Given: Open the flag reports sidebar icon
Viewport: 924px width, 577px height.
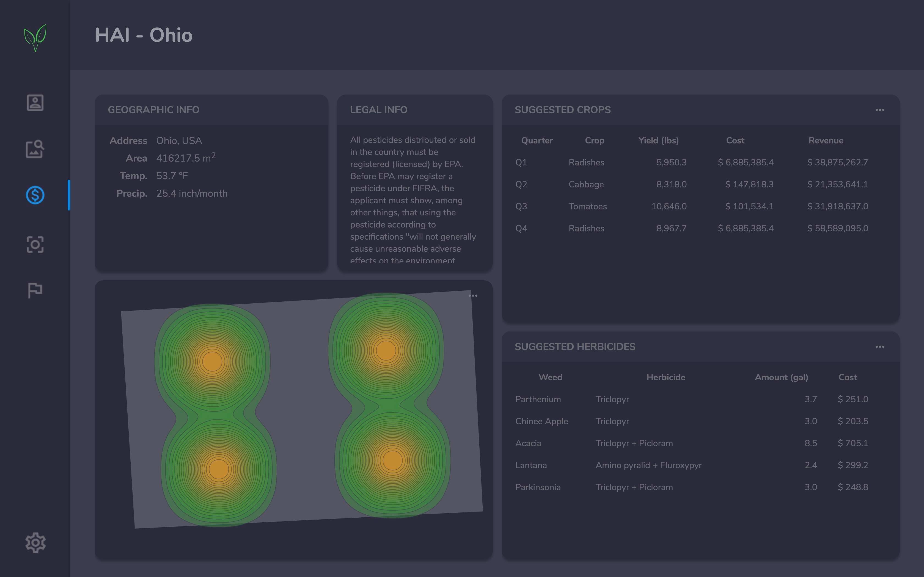Looking at the screenshot, I should [x=35, y=290].
